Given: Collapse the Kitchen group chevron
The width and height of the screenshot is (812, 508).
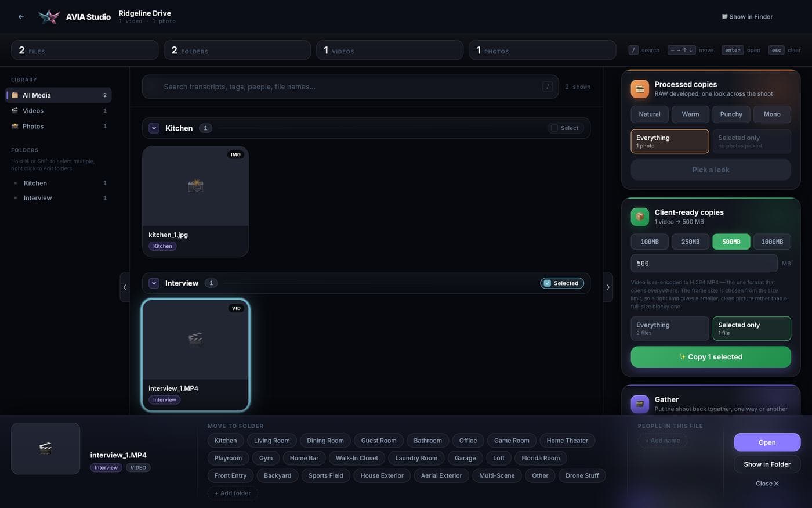Looking at the screenshot, I should 154,128.
